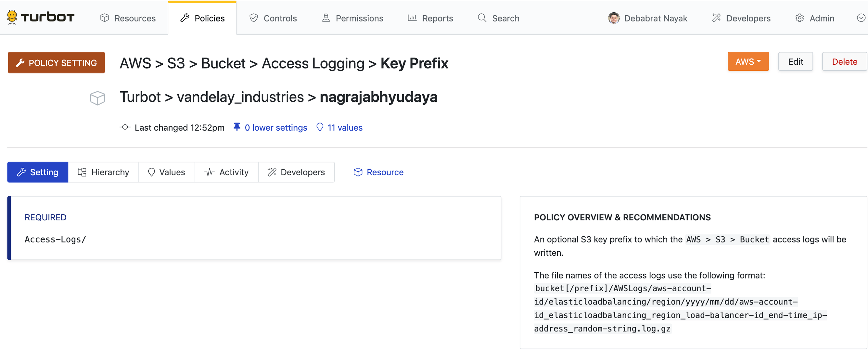
Task: Click the resource cube icon beside Turbot path
Action: tap(97, 98)
